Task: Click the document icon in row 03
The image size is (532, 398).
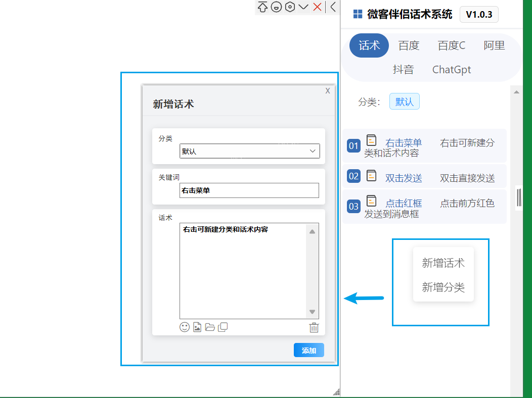Action: 372,201
